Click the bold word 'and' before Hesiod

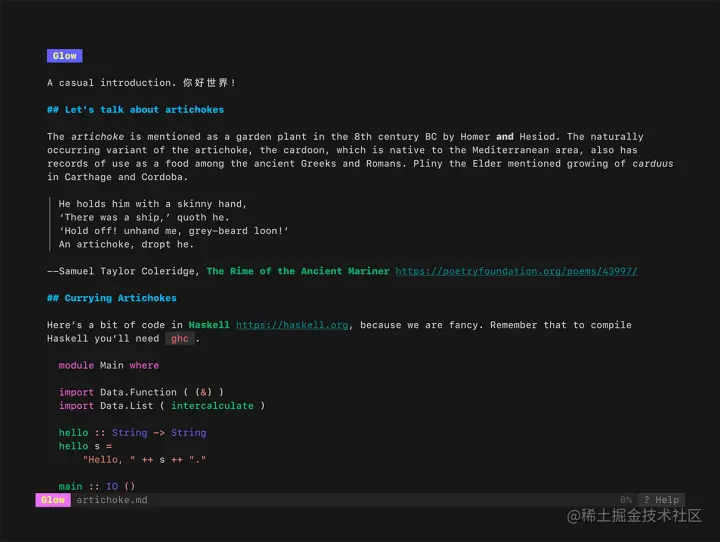click(x=505, y=136)
